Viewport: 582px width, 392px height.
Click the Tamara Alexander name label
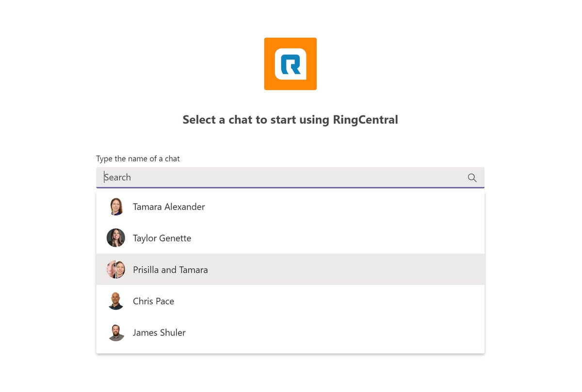click(x=169, y=206)
